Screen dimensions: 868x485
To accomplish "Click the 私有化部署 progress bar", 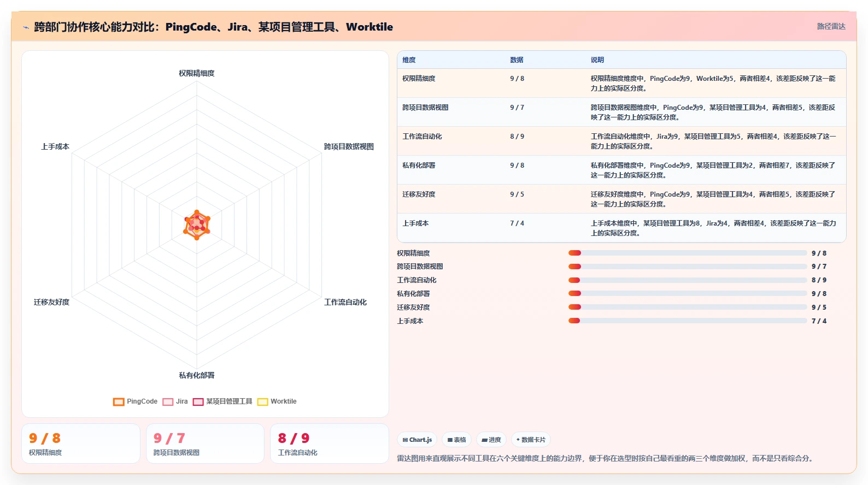I will coord(688,293).
